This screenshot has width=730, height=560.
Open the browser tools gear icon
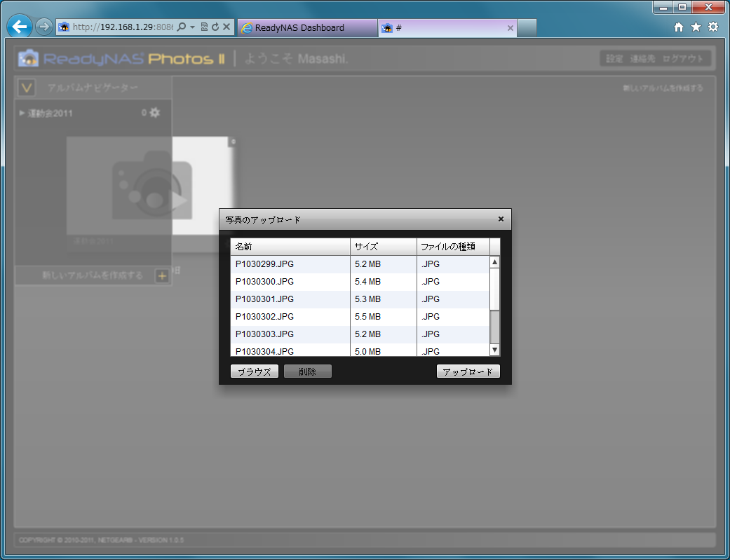pyautogui.click(x=712, y=27)
